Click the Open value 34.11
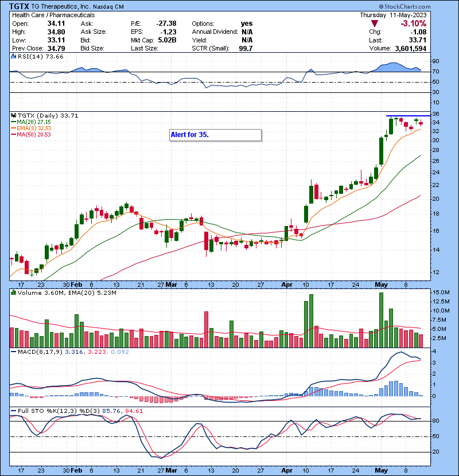The image size is (459, 476). [x=56, y=24]
